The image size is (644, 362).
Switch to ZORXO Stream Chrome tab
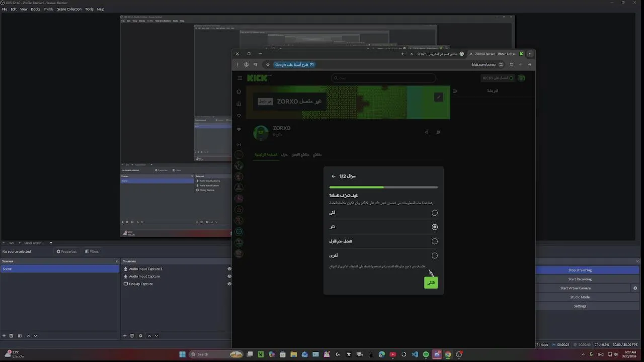point(496,54)
